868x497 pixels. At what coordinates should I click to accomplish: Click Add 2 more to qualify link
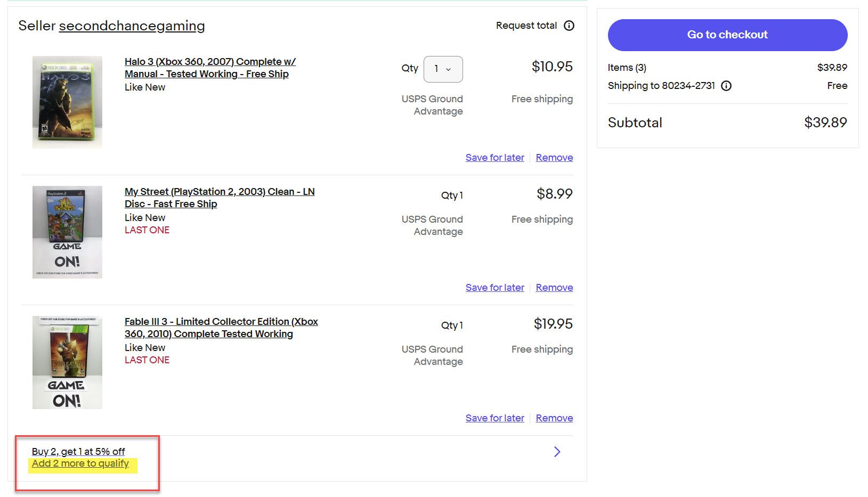80,463
